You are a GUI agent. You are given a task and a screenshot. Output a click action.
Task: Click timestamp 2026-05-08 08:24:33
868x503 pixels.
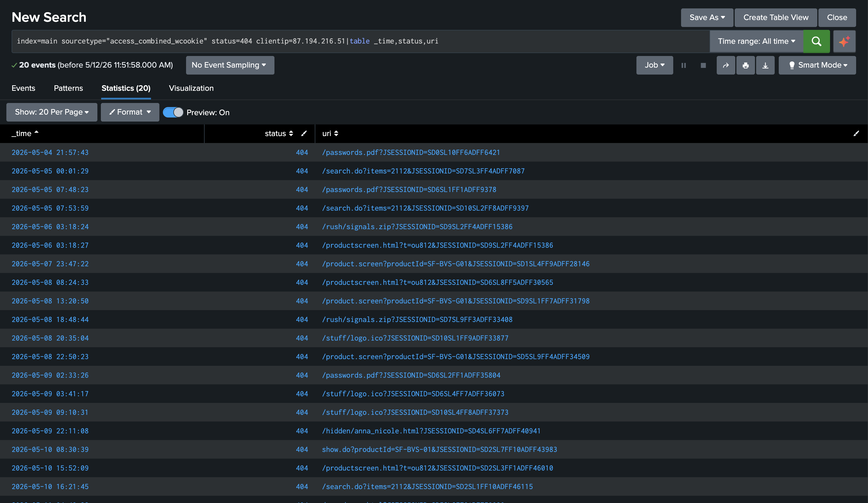click(50, 283)
